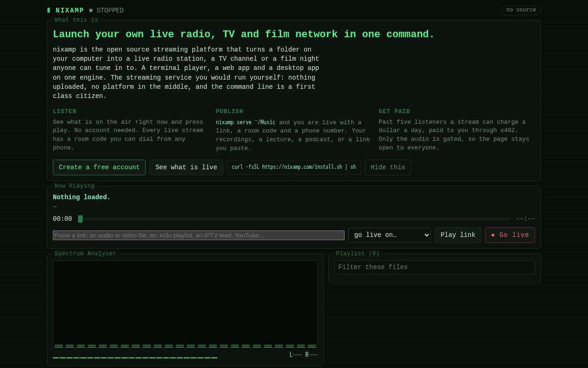
Task: Click the Spectrum Analyser panel label
Action: tap(85, 253)
